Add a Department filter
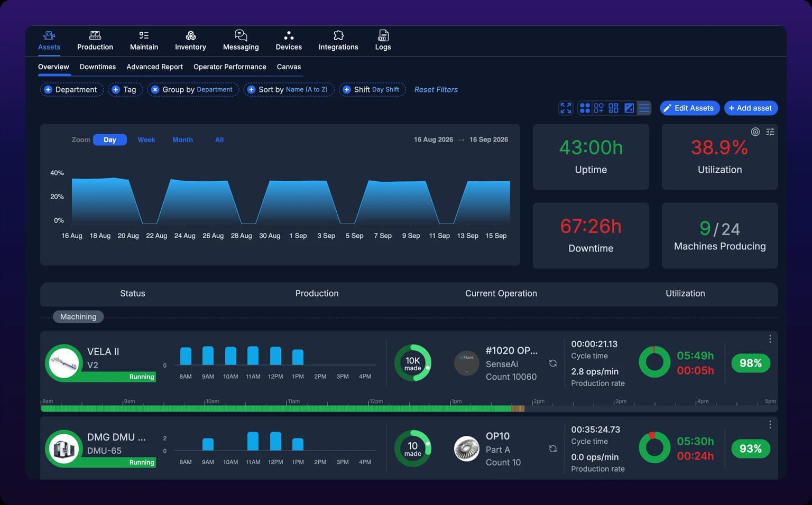 coord(71,89)
